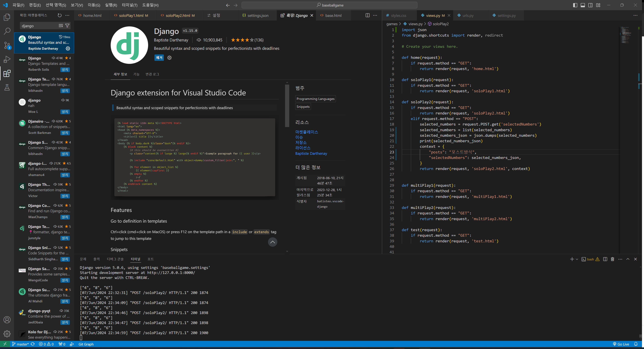Click the filter extensions funnel icon
The image size is (644, 349).
coord(67,26)
